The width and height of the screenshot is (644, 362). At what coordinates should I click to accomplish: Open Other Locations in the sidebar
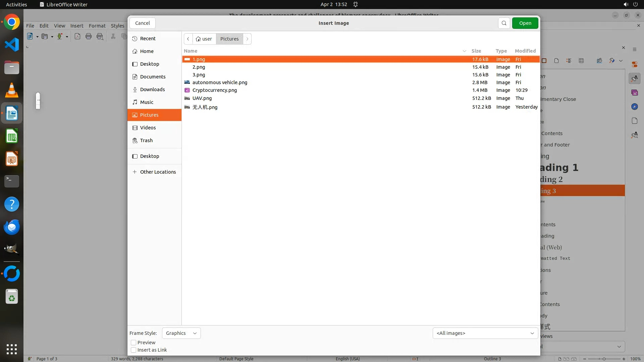tap(158, 172)
